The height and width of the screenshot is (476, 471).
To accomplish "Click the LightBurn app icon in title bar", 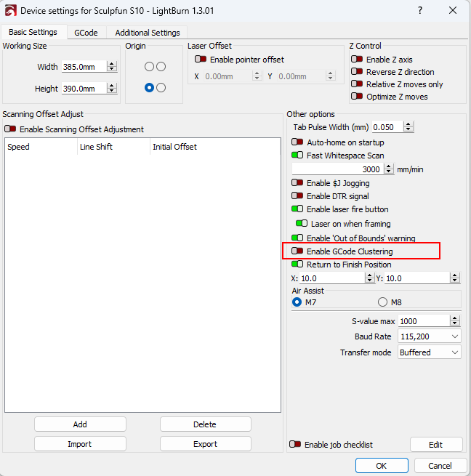I will 9,11.
